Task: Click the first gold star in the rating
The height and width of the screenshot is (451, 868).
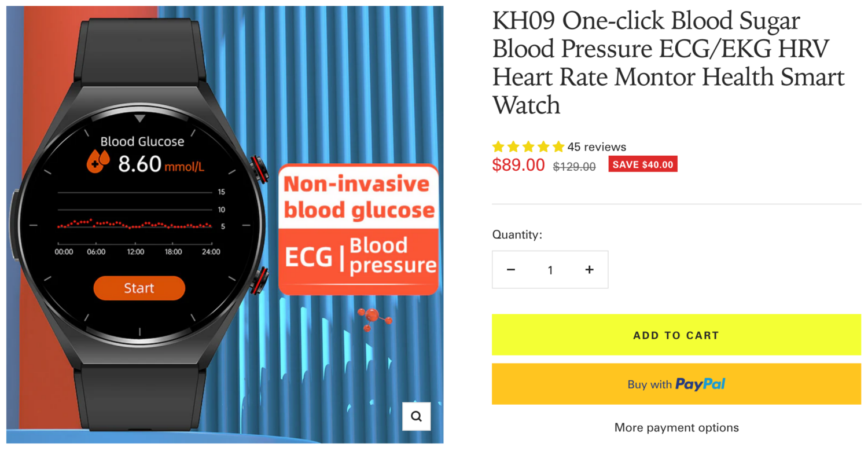Action: [x=499, y=146]
